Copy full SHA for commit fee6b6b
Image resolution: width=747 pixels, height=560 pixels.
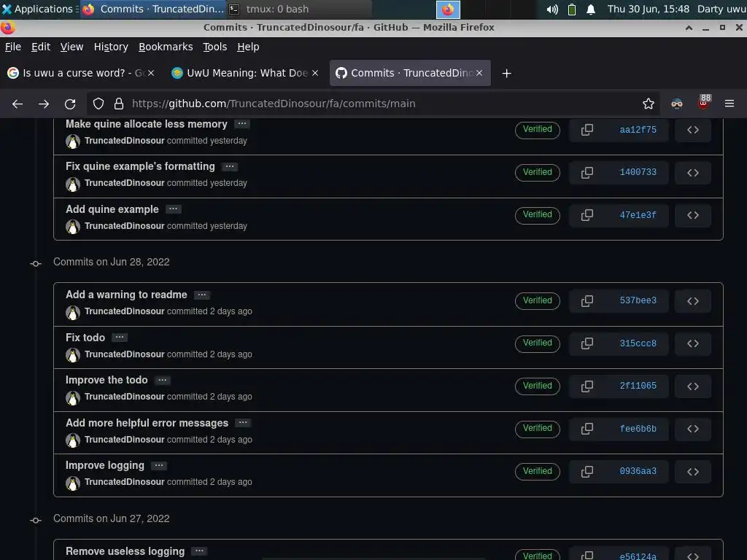pos(587,429)
